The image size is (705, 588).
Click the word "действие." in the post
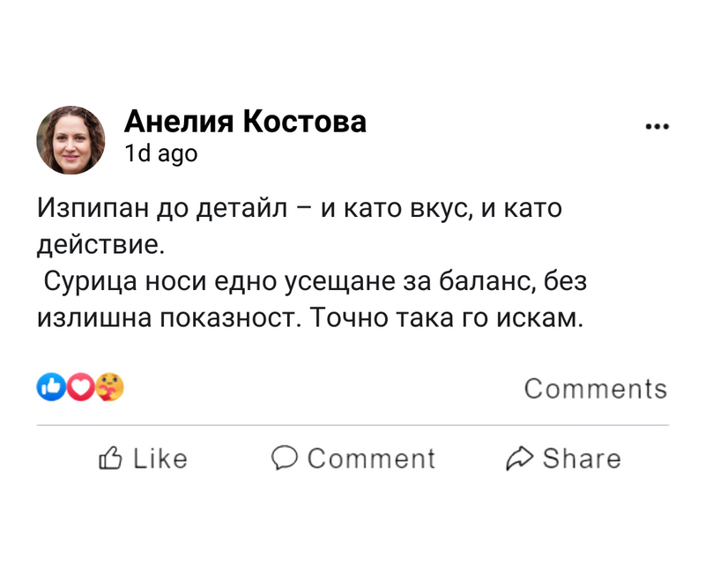(x=100, y=243)
